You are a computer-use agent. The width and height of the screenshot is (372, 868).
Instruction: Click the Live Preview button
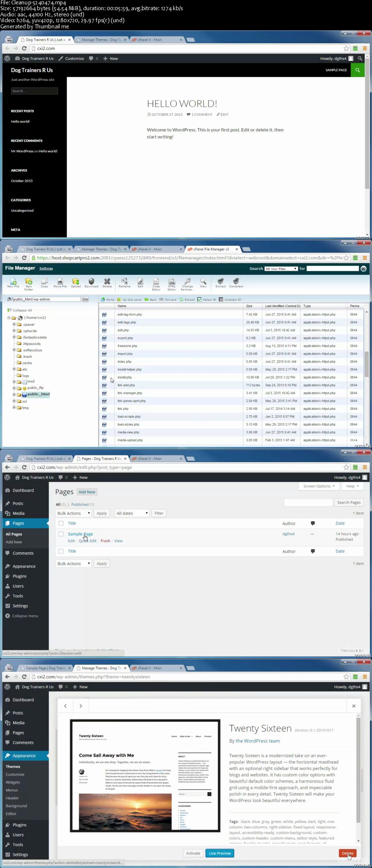click(220, 853)
